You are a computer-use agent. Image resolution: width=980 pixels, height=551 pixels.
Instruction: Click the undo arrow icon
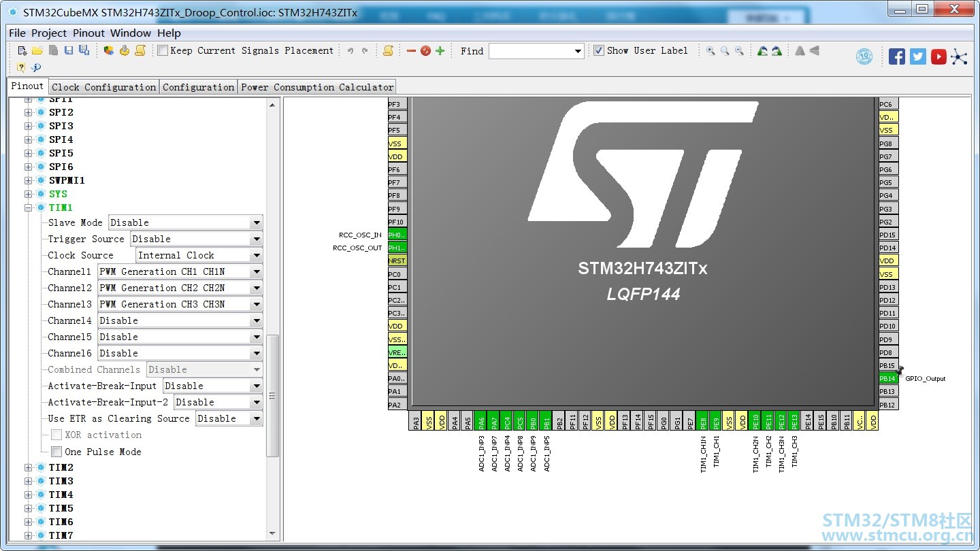coord(350,51)
